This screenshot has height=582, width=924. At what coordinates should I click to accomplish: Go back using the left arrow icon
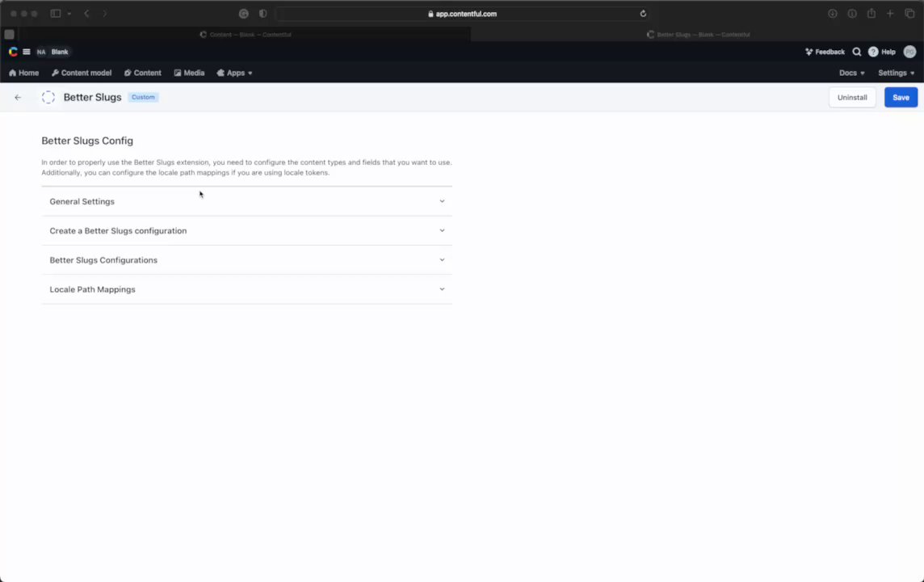(18, 97)
